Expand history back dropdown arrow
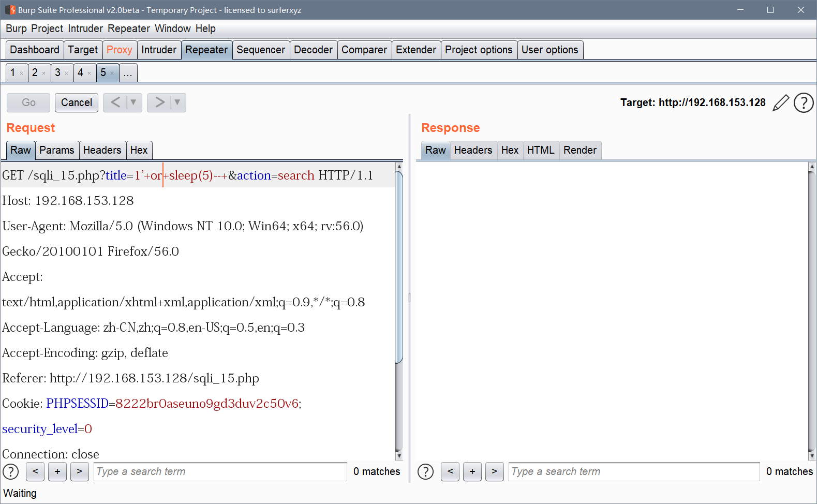The width and height of the screenshot is (817, 504). (x=133, y=102)
